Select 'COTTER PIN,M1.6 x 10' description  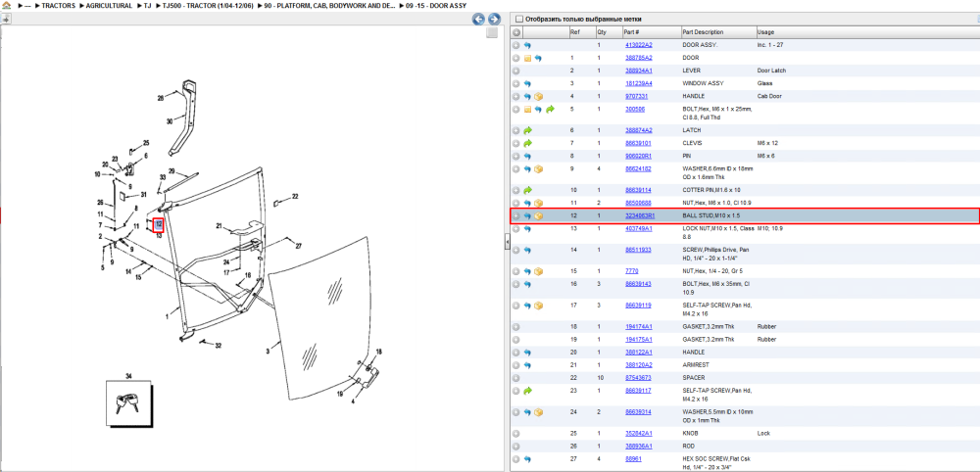pos(710,190)
